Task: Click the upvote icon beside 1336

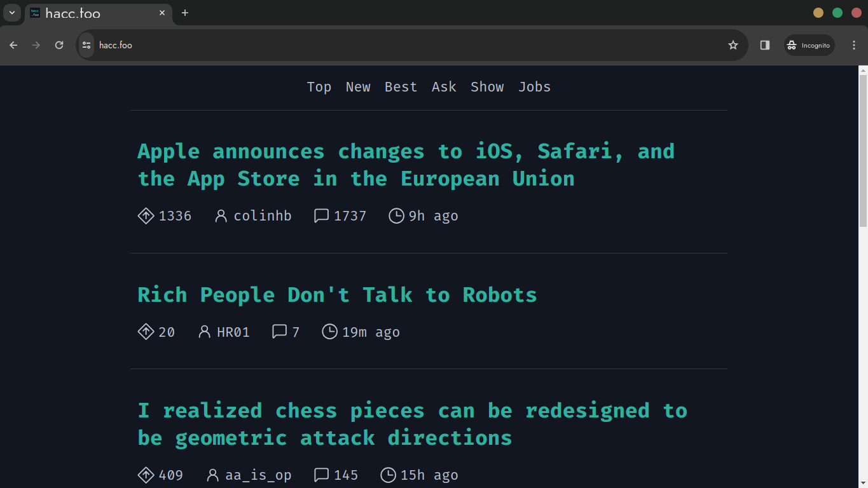Action: pos(146,216)
